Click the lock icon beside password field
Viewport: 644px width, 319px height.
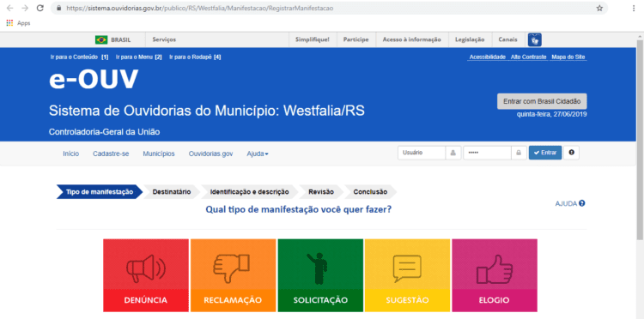519,153
